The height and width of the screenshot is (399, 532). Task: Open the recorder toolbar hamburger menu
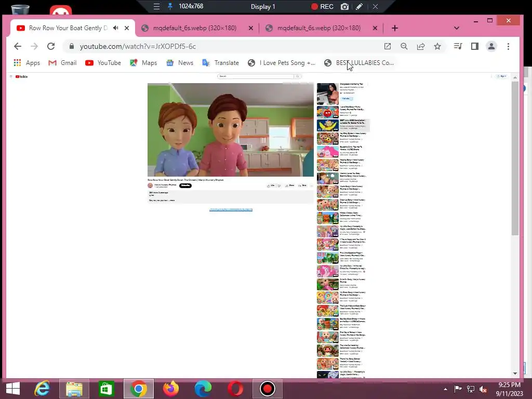point(156,6)
